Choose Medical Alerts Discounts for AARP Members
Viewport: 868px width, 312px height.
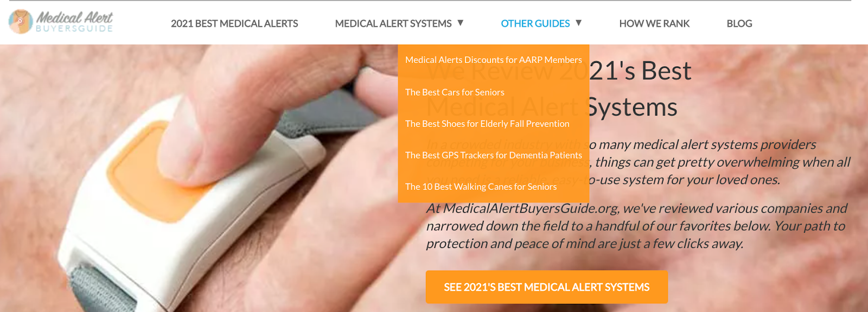(x=494, y=60)
